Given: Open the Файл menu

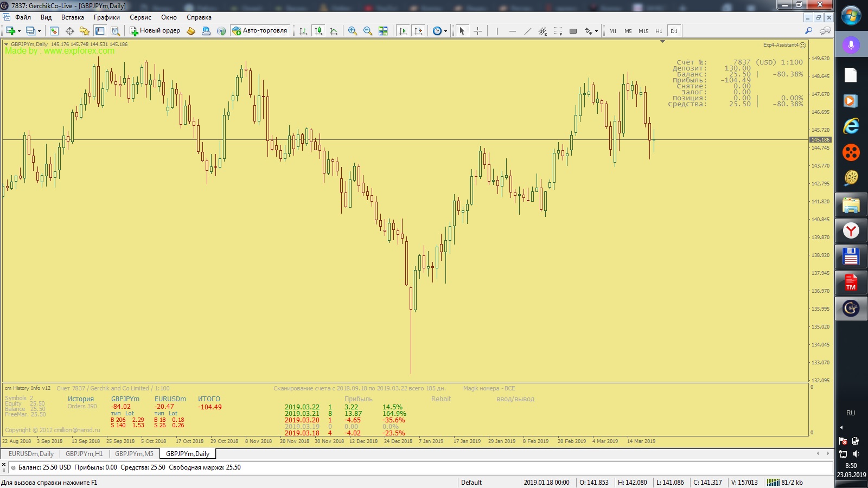Looking at the screenshot, I should tap(23, 17).
